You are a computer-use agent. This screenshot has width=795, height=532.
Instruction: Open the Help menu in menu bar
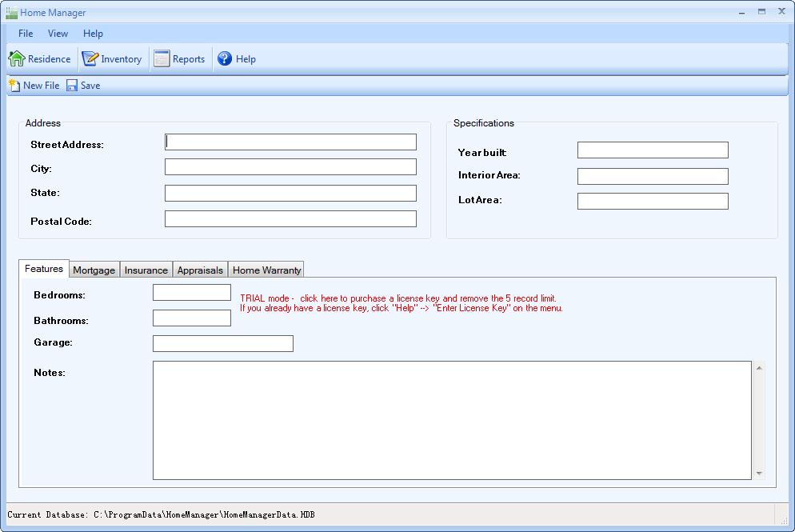coord(93,34)
